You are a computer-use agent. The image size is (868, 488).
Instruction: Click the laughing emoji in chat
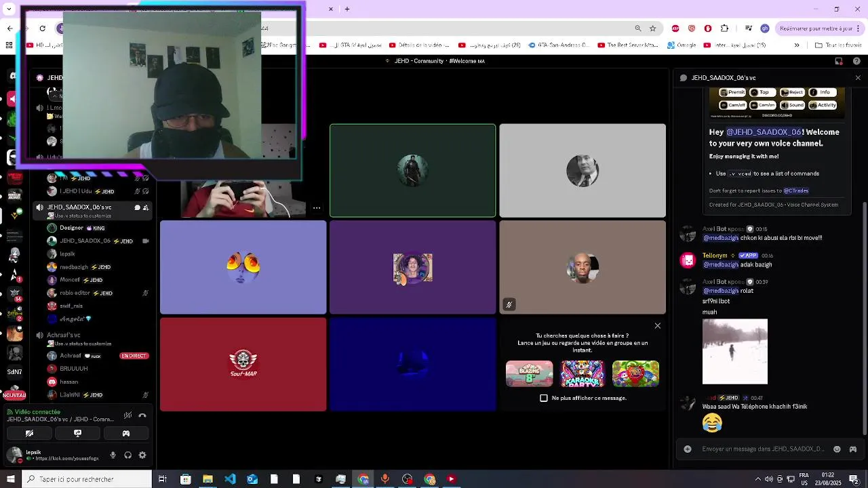click(x=712, y=423)
